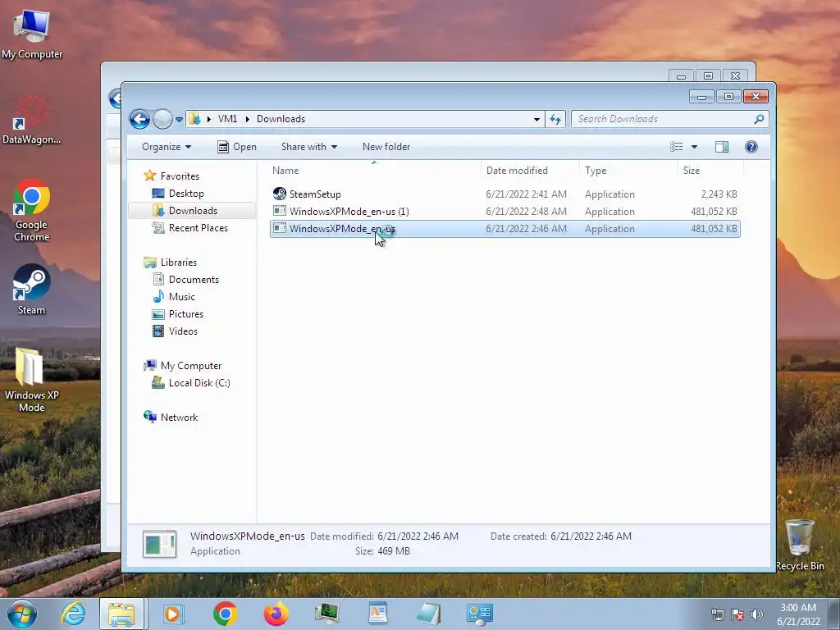Open the system monitor taskbar icon
The height and width of the screenshot is (630, 840).
[326, 614]
